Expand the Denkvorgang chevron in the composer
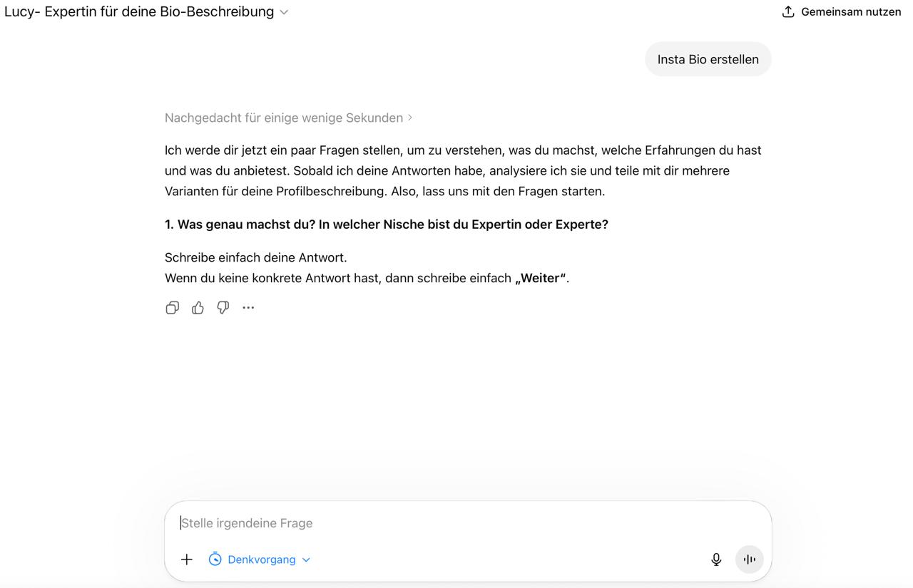This screenshot has height=588, width=913. coord(306,560)
